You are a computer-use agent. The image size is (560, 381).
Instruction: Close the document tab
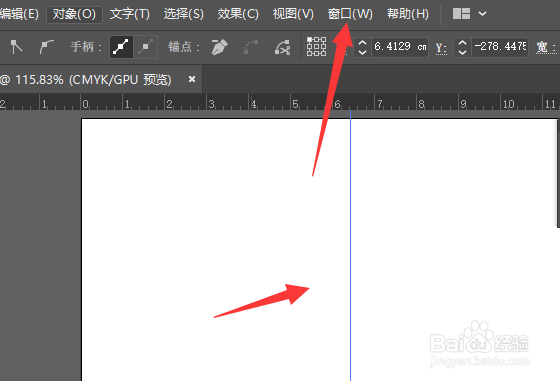(x=192, y=79)
